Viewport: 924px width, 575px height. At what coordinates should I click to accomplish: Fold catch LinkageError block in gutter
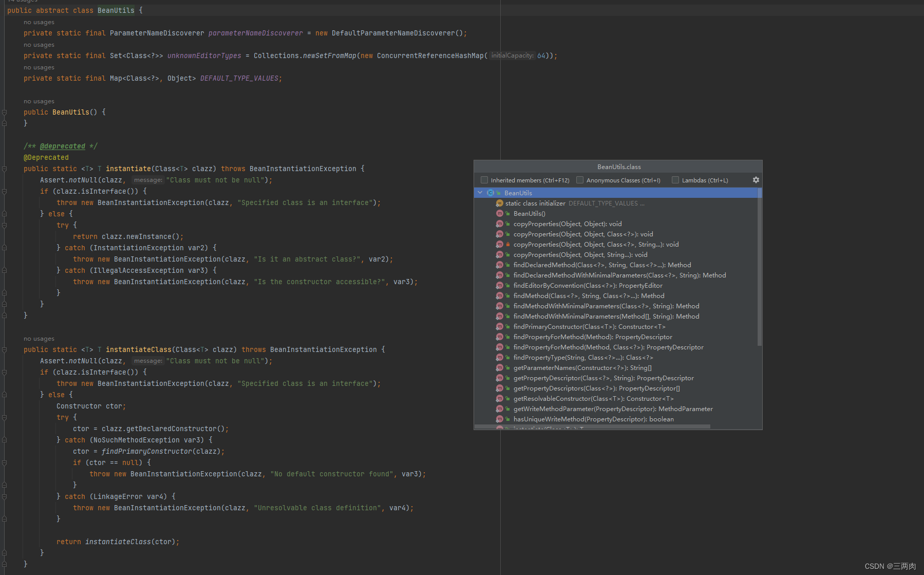tap(4, 496)
